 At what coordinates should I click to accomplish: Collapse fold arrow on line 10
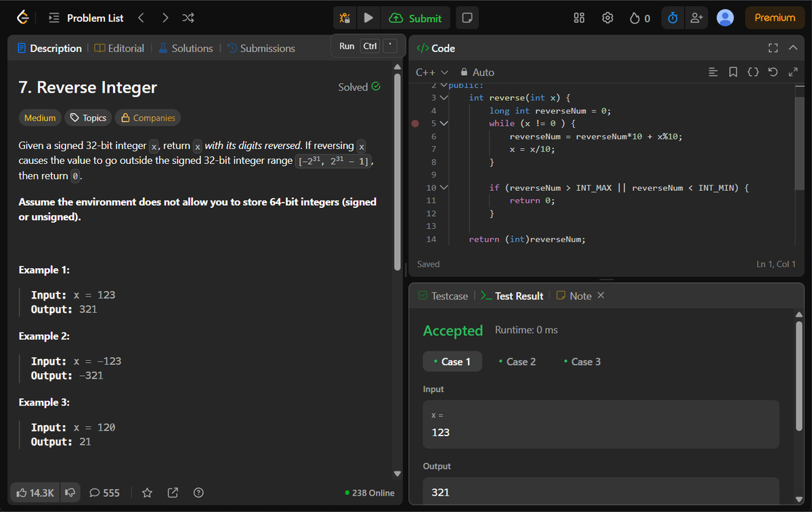(x=444, y=188)
